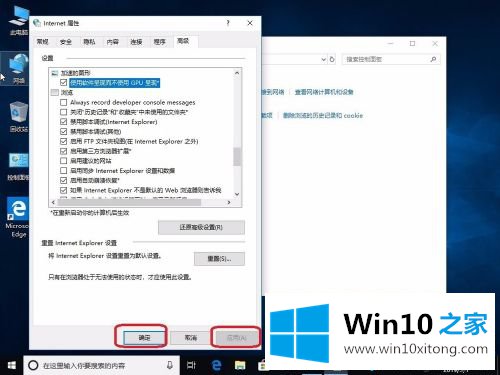Minimize the Control Panel window
Viewport: 500px width, 375px height.
coord(391,43)
